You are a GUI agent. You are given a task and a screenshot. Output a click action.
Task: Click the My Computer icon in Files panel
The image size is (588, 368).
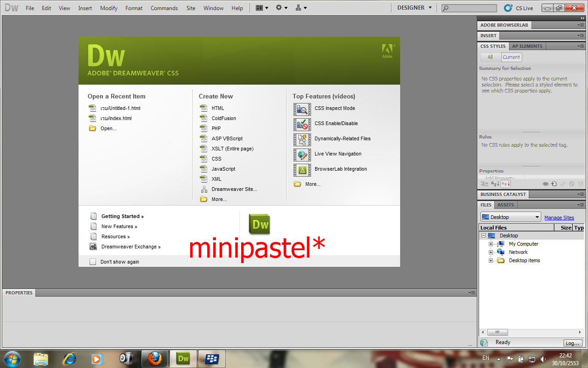pyautogui.click(x=501, y=244)
